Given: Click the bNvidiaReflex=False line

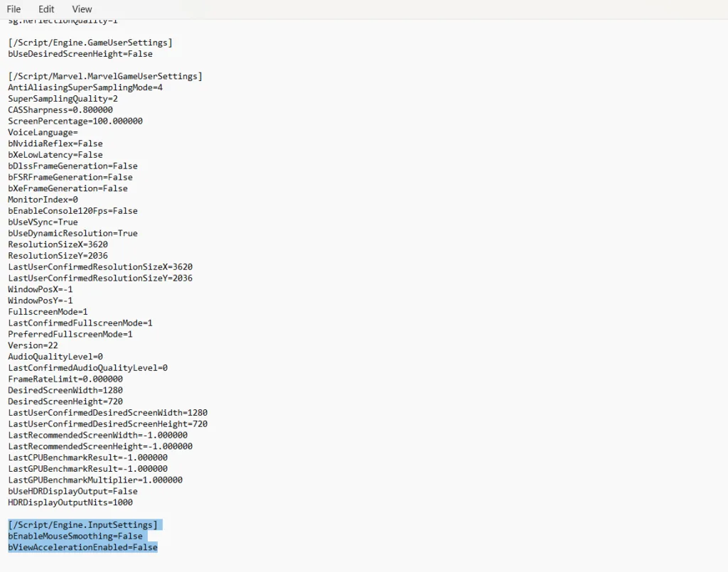Looking at the screenshot, I should click(55, 144).
